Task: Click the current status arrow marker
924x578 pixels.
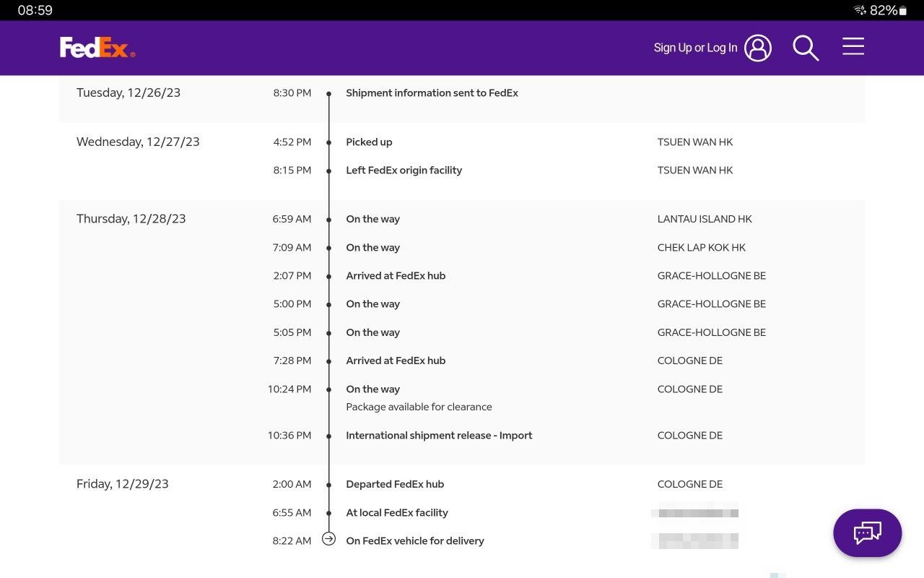Action: (x=328, y=539)
